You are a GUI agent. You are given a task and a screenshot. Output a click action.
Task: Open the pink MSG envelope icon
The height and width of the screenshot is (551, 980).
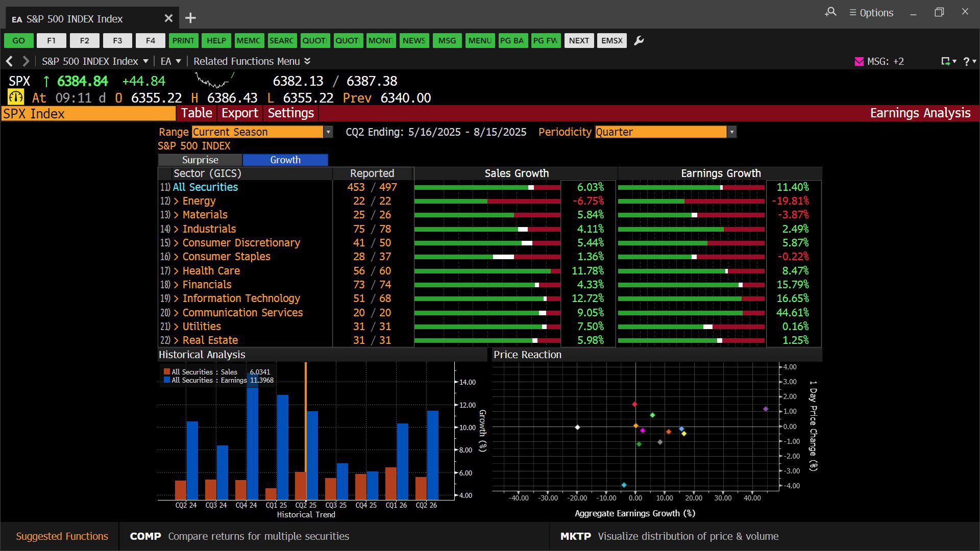pyautogui.click(x=859, y=61)
